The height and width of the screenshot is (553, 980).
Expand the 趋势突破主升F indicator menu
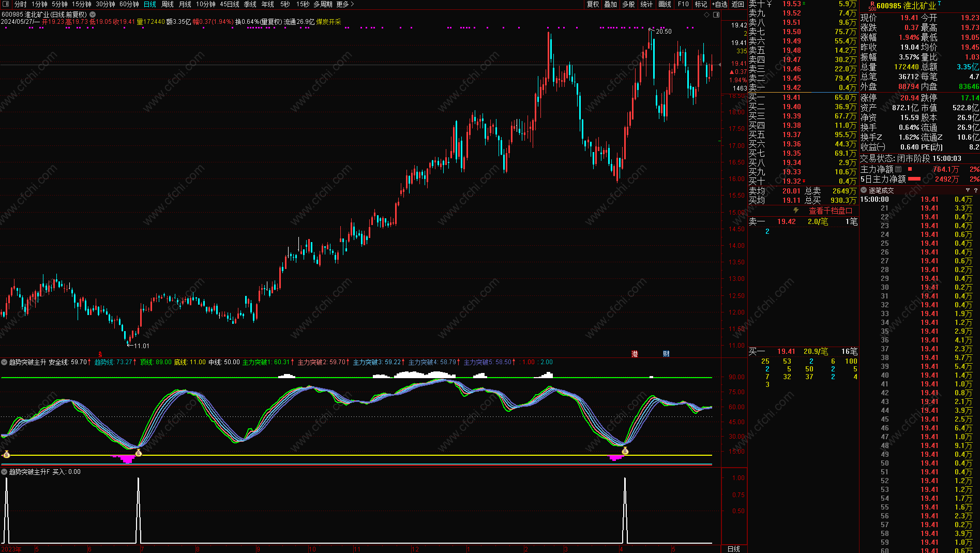coord(4,472)
